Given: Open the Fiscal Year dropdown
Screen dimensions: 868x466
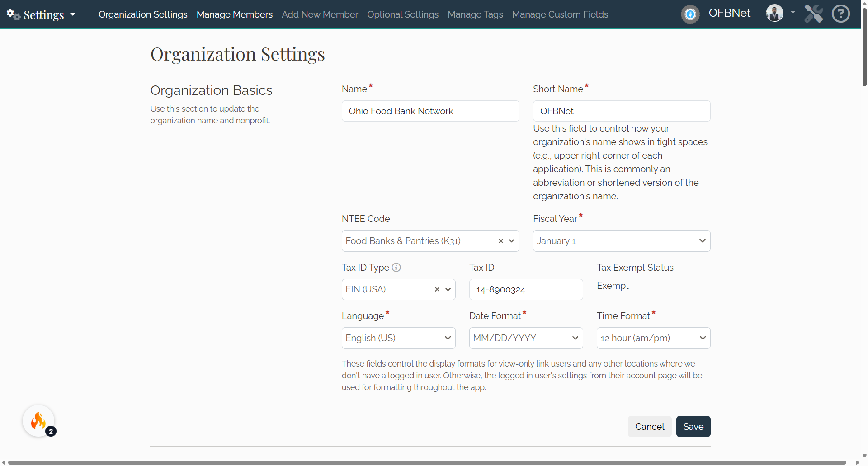Looking at the screenshot, I should [622, 241].
